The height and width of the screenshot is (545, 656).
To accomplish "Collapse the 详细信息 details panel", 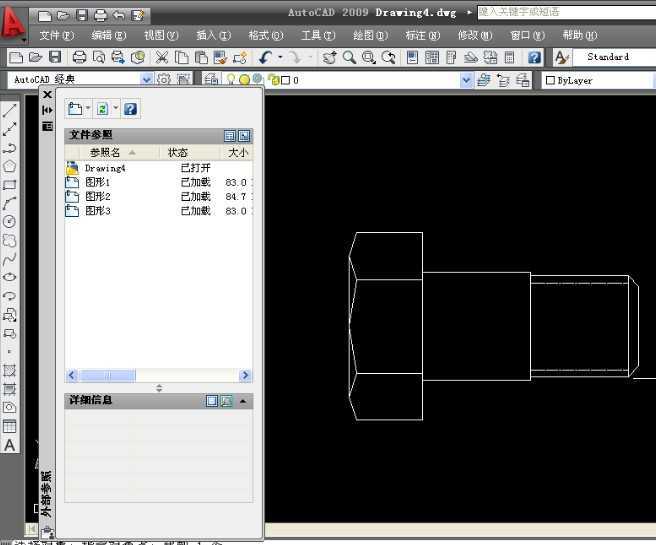I will point(243,401).
